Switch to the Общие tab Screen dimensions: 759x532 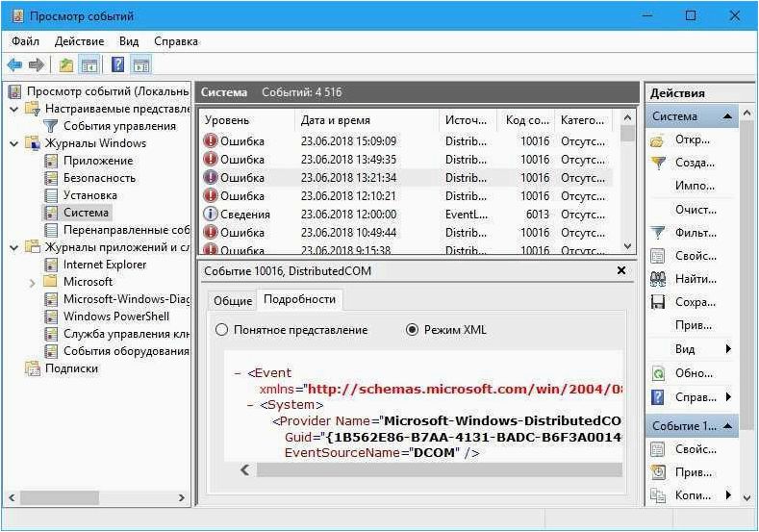[233, 300]
